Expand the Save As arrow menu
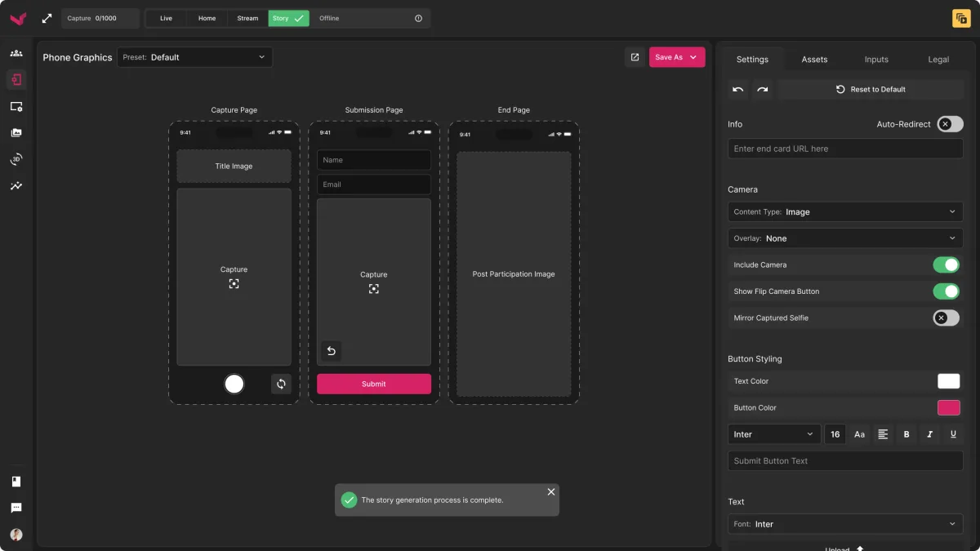 pyautogui.click(x=694, y=57)
